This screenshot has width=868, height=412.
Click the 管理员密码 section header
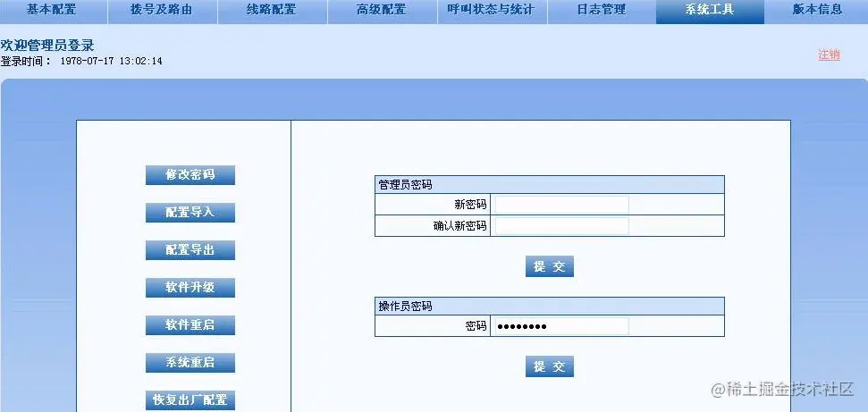pos(550,184)
